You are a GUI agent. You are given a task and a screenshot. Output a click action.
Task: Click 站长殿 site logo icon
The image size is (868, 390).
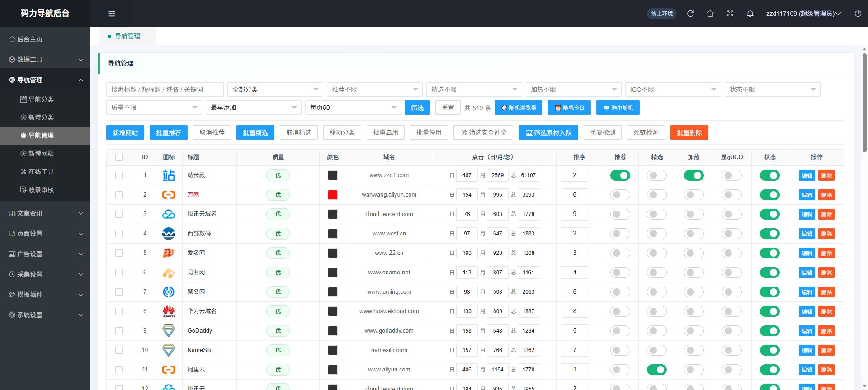point(169,175)
